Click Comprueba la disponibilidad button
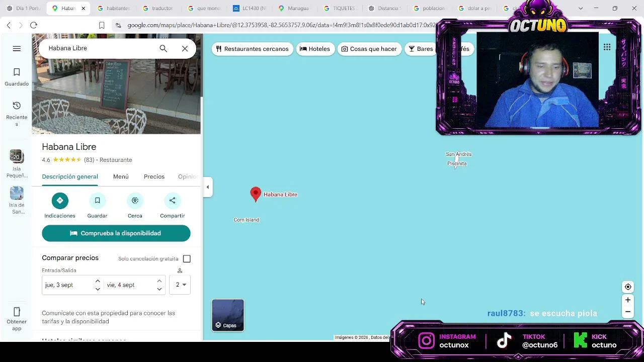The width and height of the screenshot is (644, 362). (116, 233)
